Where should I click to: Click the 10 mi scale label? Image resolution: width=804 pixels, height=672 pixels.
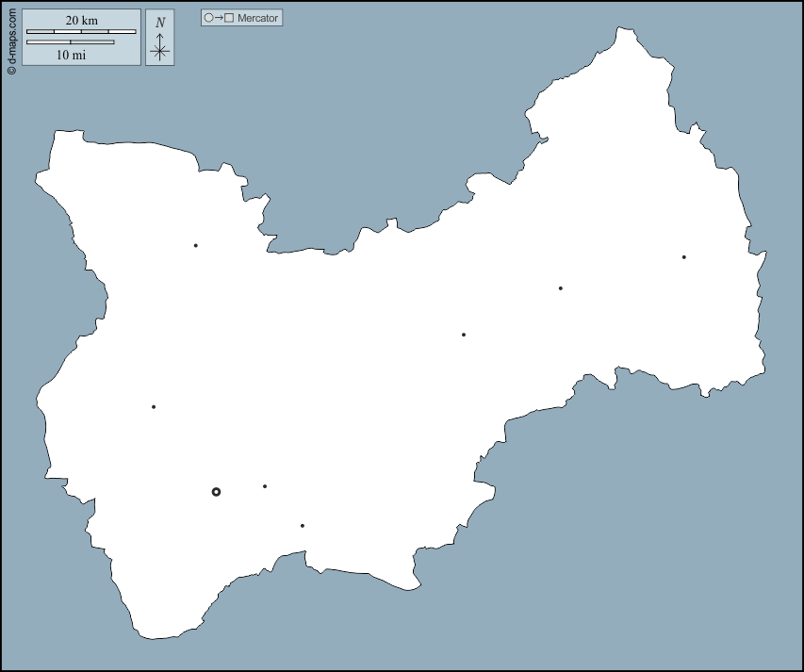(71, 55)
